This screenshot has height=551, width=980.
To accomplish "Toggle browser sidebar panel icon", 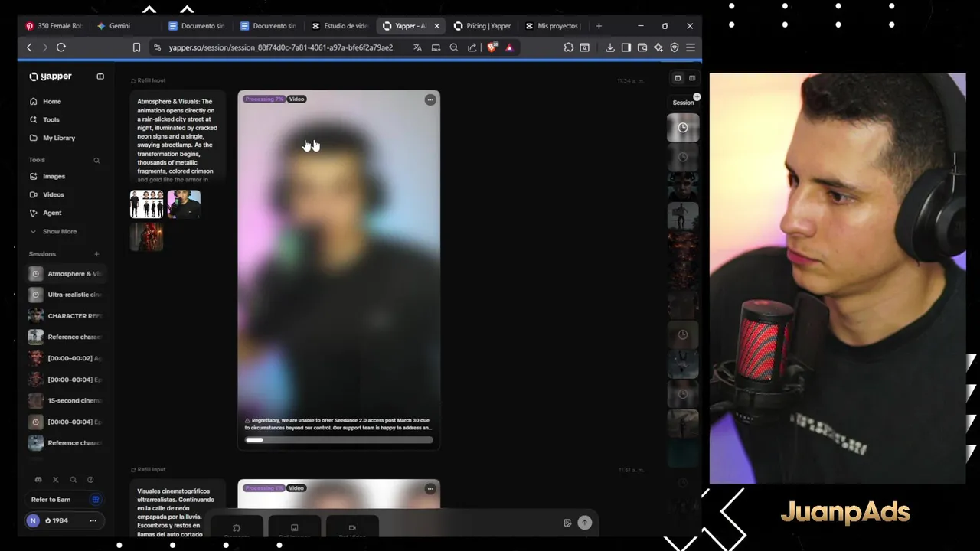I will point(626,47).
